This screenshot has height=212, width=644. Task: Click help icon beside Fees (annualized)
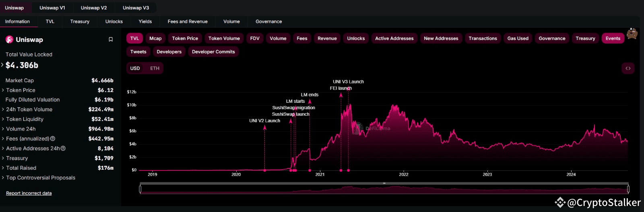point(53,139)
